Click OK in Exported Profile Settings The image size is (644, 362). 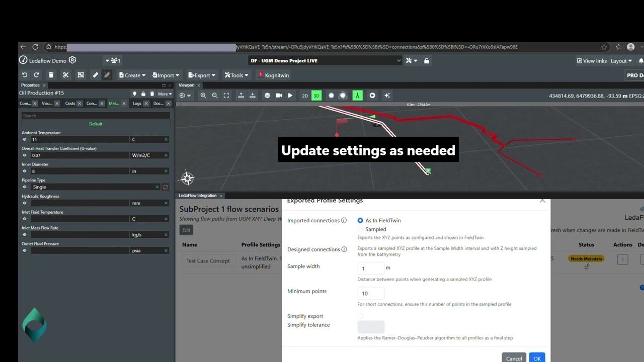click(x=537, y=358)
